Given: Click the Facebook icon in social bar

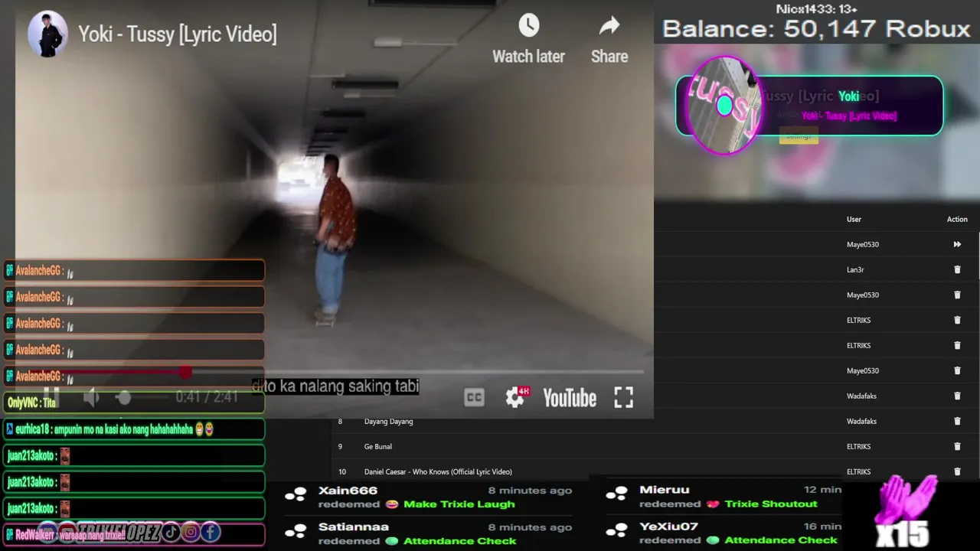Looking at the screenshot, I should click(211, 532).
